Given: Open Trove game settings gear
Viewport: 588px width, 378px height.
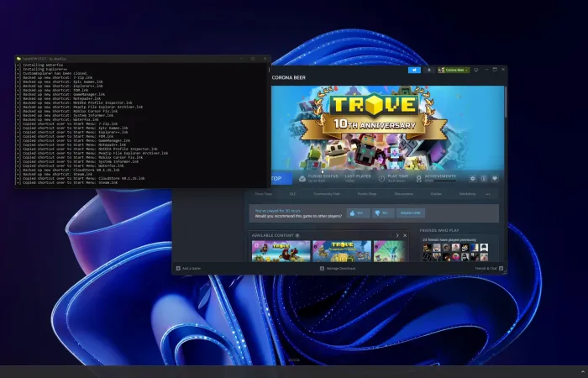Looking at the screenshot, I should pyautogui.click(x=472, y=178).
